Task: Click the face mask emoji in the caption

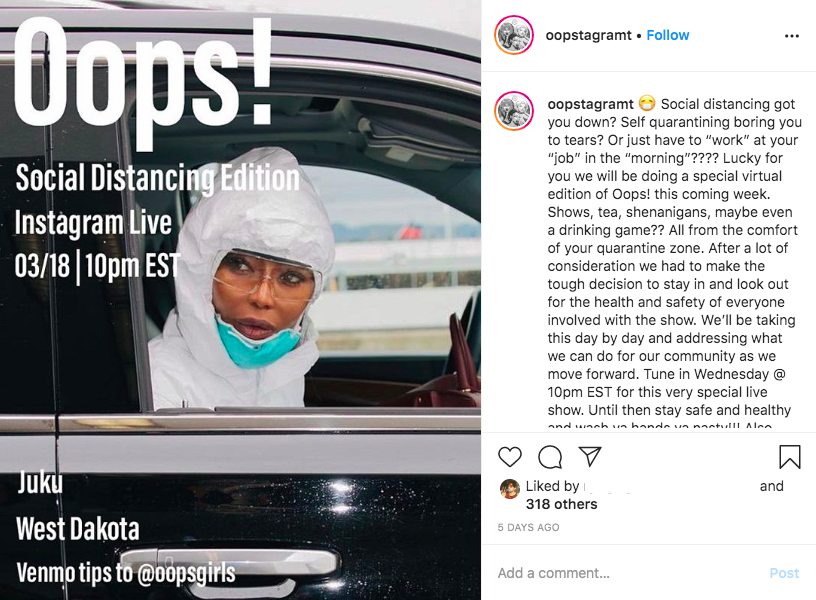Action: point(646,104)
